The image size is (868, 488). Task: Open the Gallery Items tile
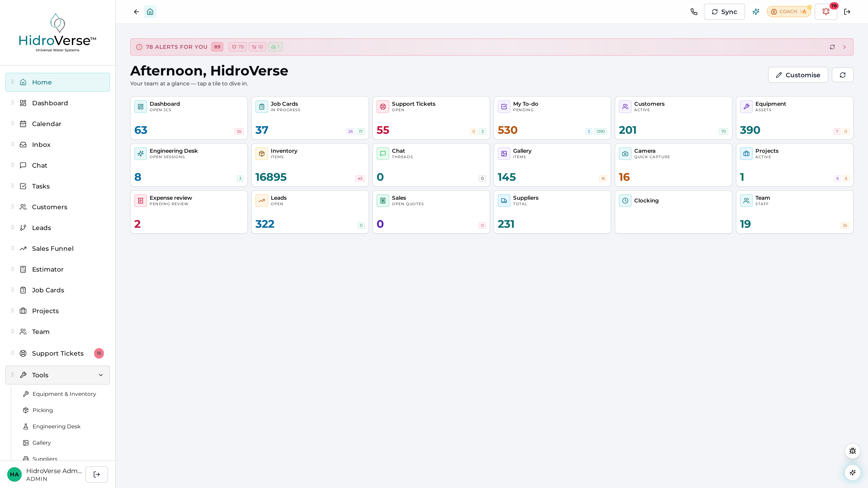552,165
